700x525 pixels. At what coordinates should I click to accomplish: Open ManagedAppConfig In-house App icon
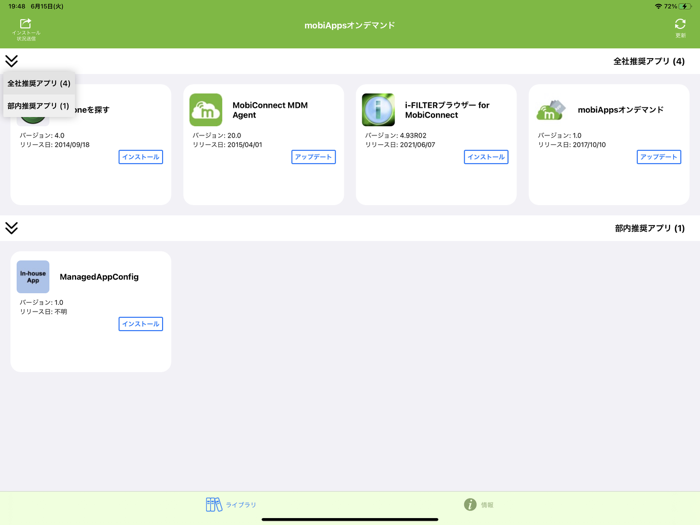tap(33, 277)
